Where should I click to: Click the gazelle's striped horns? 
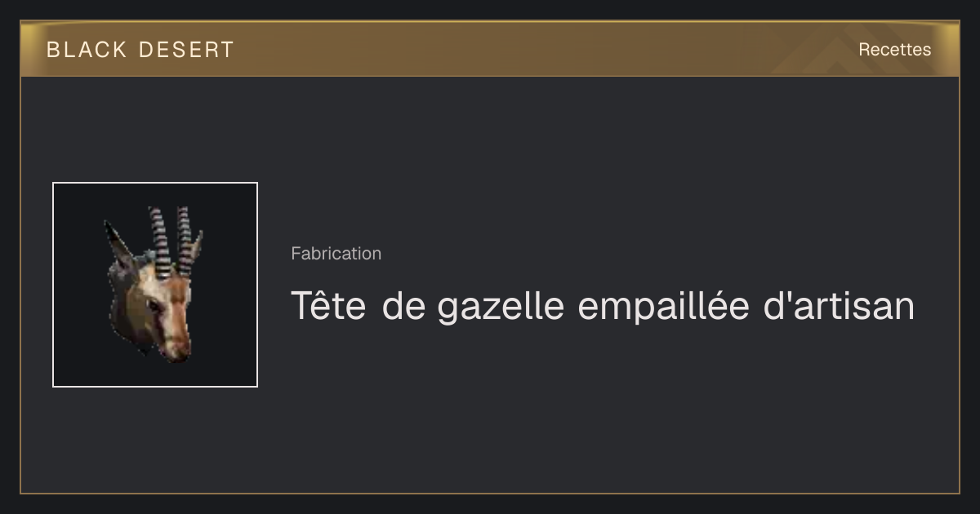point(172,239)
